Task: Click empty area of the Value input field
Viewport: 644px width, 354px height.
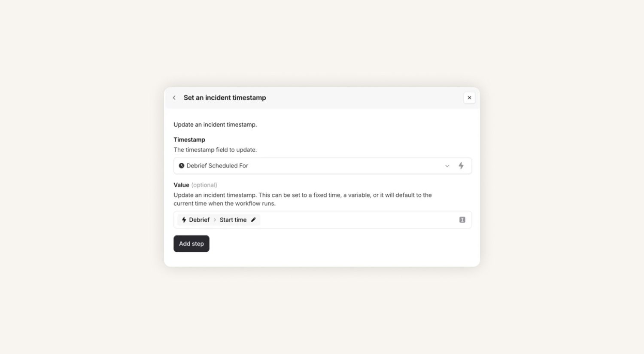Action: (356, 220)
